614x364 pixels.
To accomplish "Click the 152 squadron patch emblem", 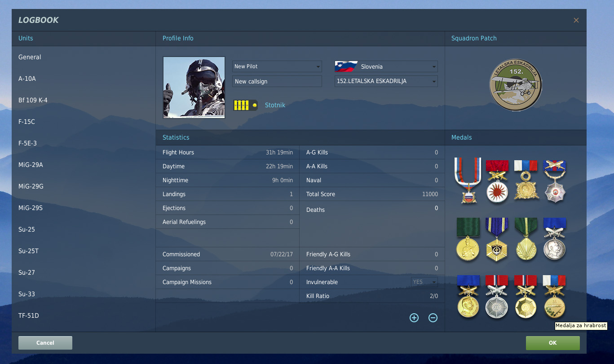I will click(x=516, y=84).
